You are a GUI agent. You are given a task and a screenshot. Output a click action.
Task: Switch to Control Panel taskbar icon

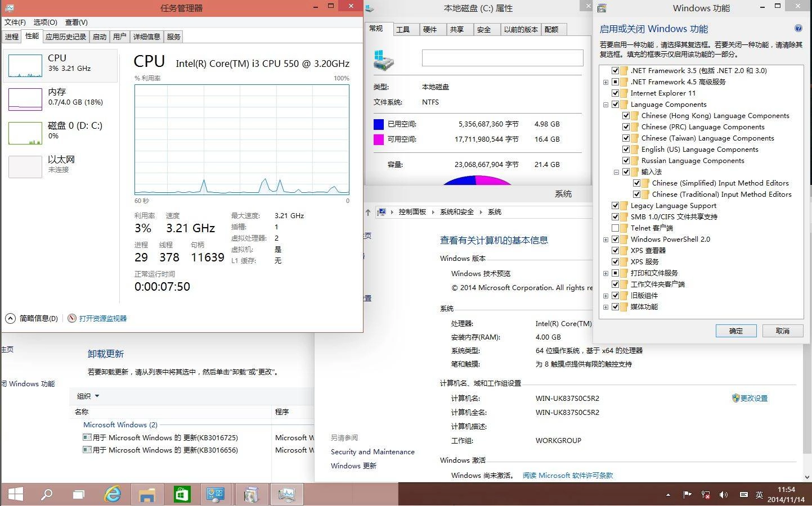[216, 494]
